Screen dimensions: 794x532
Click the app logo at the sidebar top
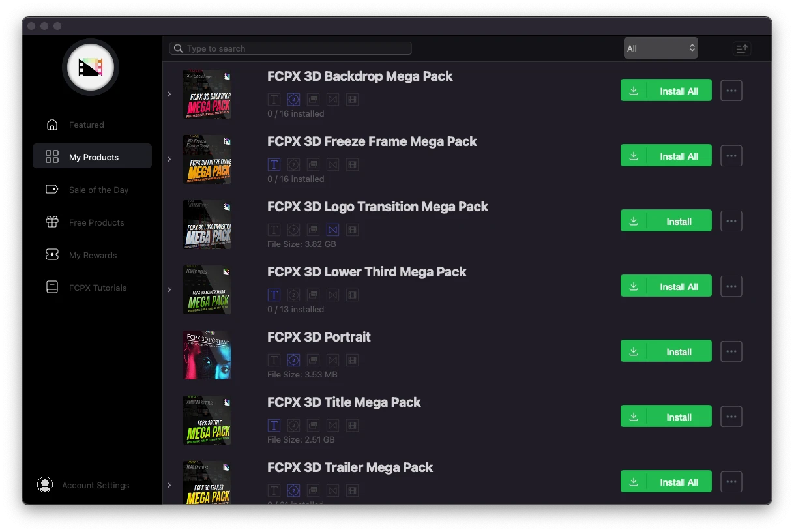(x=91, y=67)
